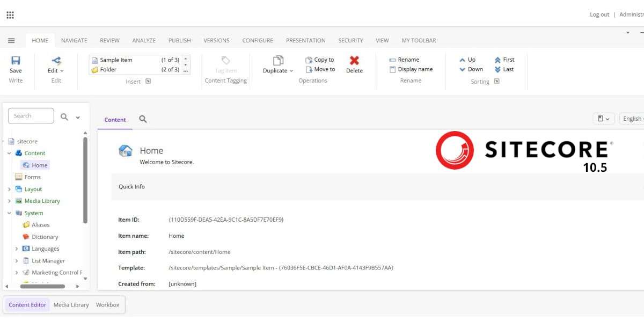Screen dimensions: 644x321
Task: Move item First in sorting
Action: [x=504, y=60]
